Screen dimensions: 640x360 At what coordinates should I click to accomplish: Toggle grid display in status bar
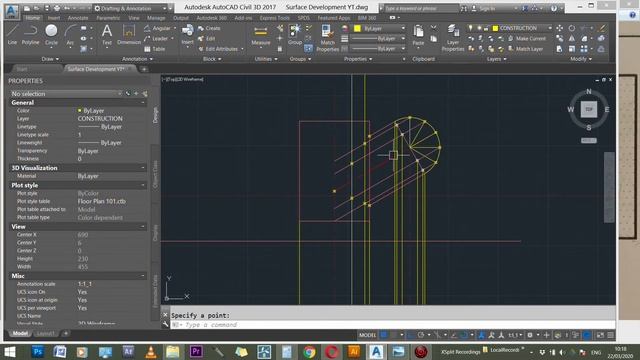coord(384,335)
